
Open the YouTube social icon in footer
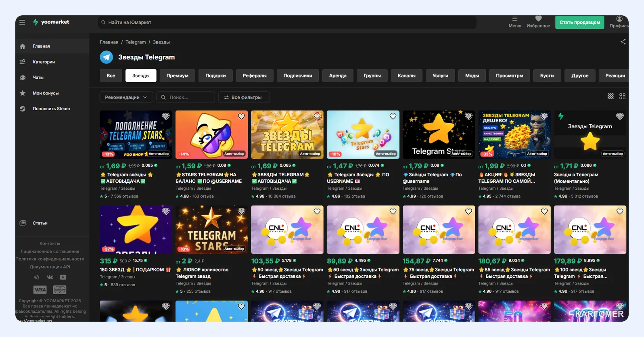click(63, 277)
